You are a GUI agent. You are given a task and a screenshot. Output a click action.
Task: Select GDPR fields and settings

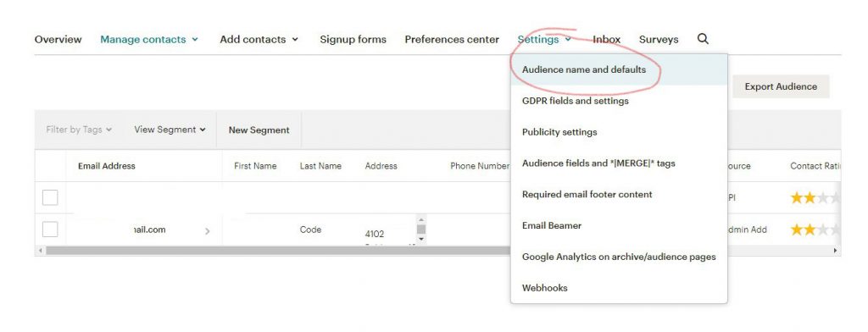pyautogui.click(x=619, y=101)
